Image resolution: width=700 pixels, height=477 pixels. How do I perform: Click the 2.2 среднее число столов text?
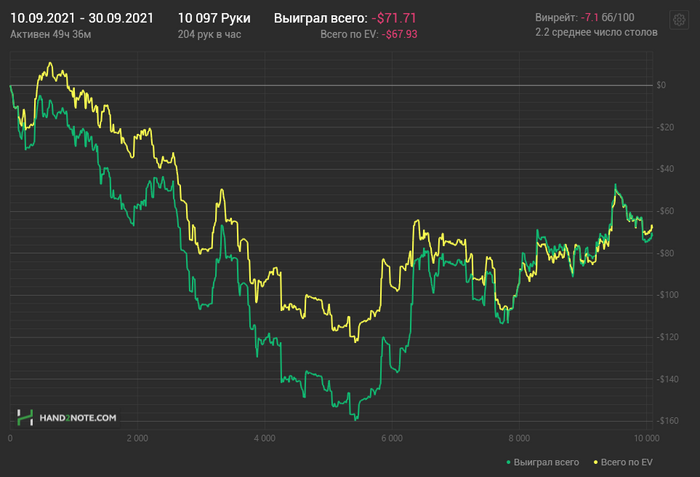pyautogui.click(x=596, y=34)
